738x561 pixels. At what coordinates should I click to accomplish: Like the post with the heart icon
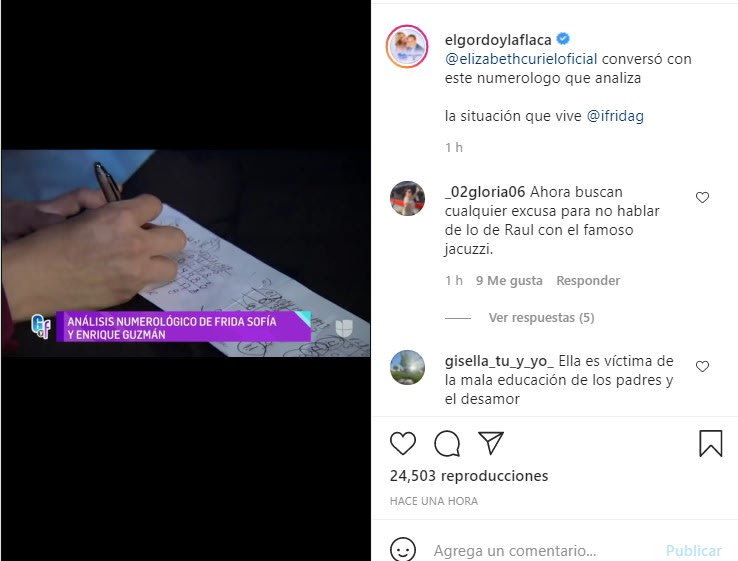pos(403,443)
